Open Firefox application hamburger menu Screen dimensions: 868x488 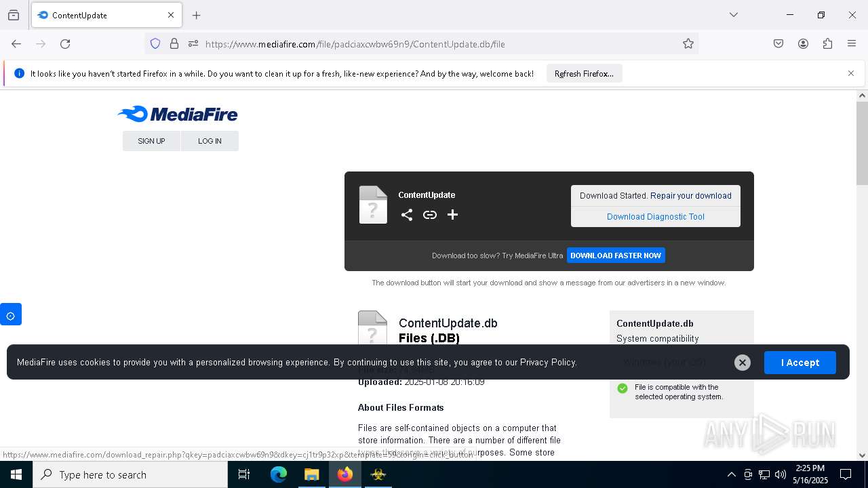pyautogui.click(x=852, y=44)
